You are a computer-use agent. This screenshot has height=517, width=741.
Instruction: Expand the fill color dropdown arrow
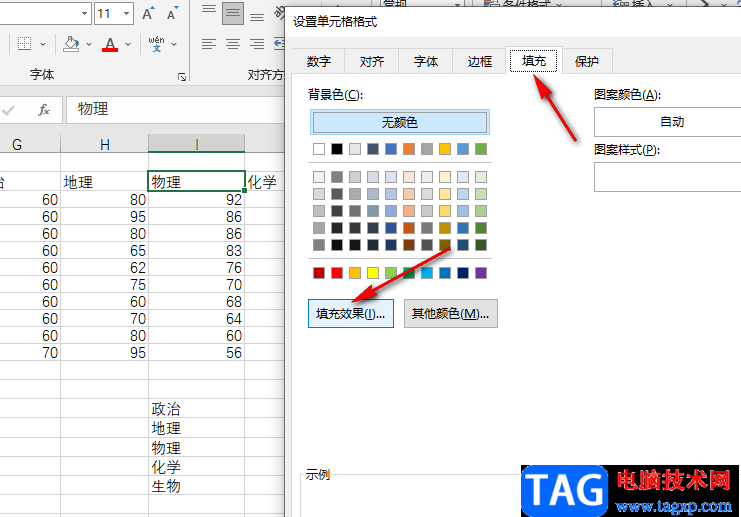(89, 44)
